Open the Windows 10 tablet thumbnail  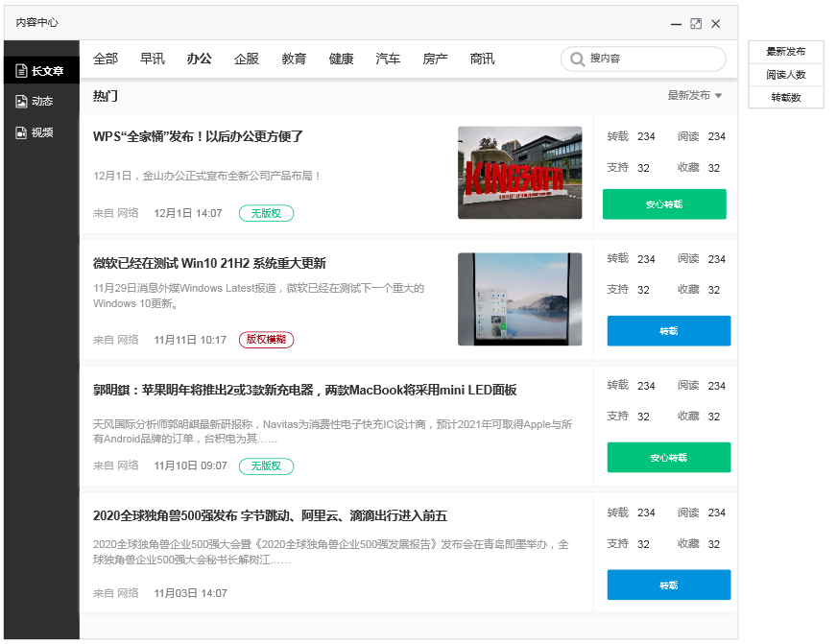point(520,299)
